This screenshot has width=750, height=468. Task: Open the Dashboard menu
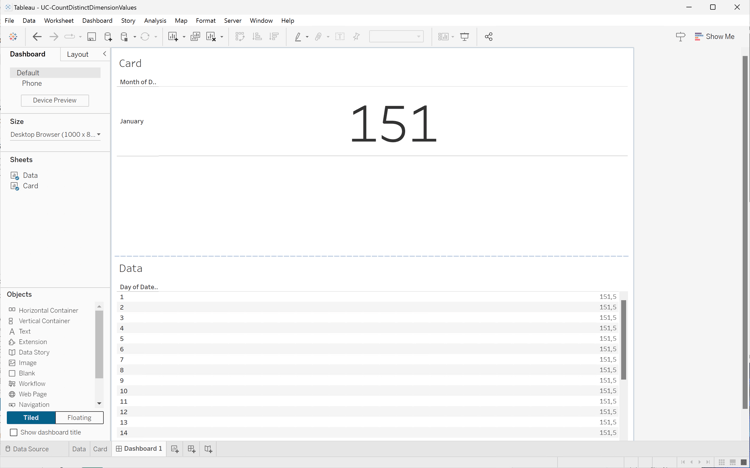(97, 21)
